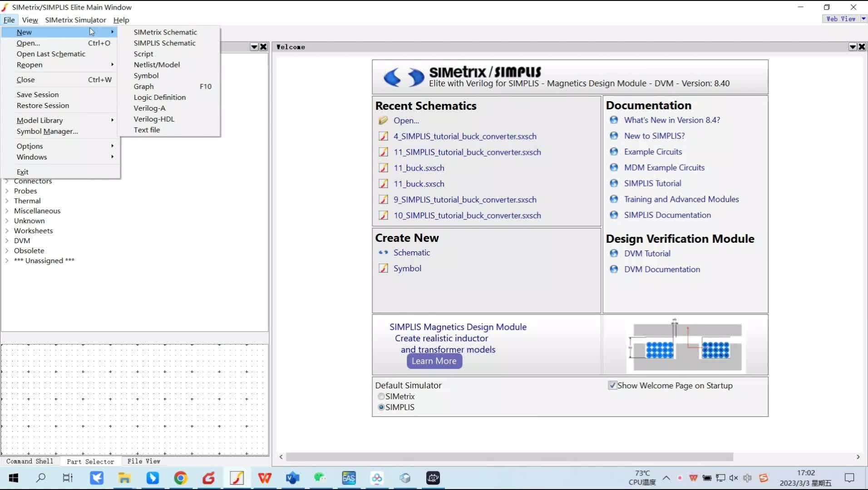Click globe icon next to SIMPLIS Tutorial
868x490 pixels.
tap(614, 183)
